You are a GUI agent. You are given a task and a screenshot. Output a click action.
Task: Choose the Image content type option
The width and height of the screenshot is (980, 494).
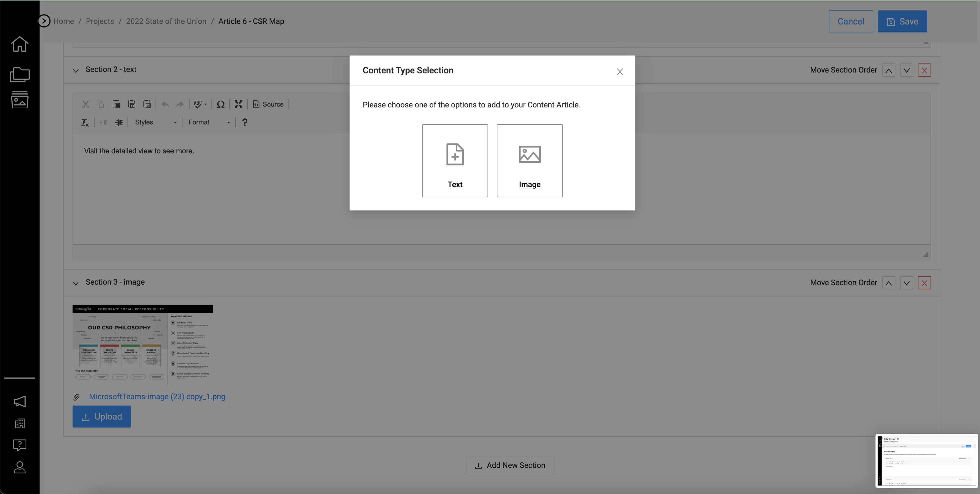[529, 160]
